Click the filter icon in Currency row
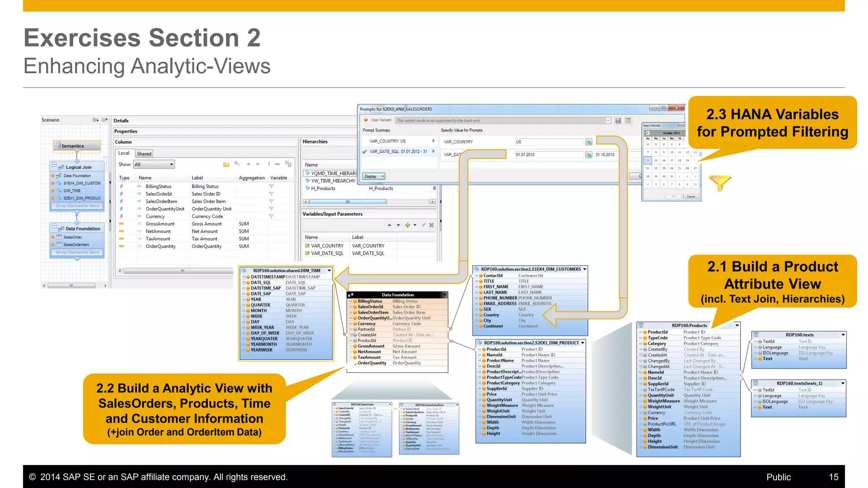This screenshot has width=868, height=488. tap(271, 216)
